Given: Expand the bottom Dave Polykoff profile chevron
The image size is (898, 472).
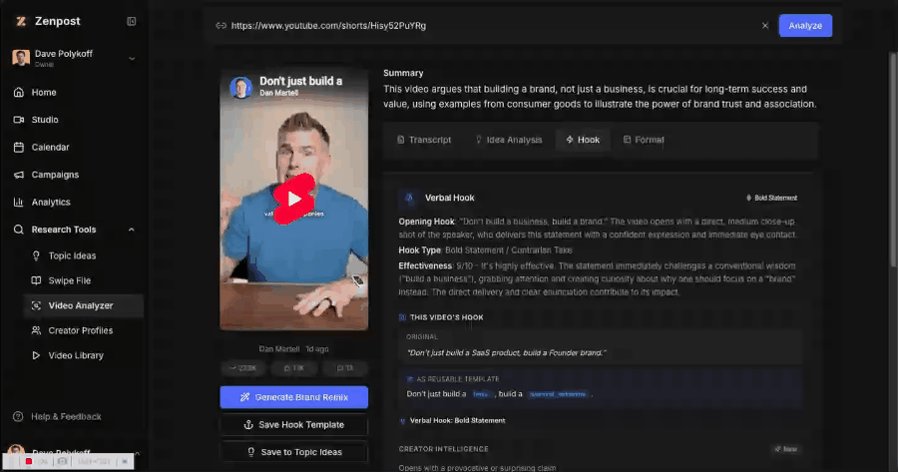Looking at the screenshot, I should click(137, 453).
